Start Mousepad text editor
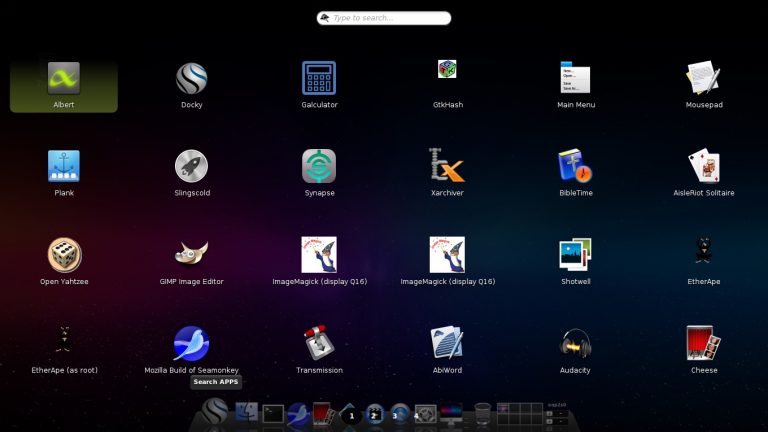 pos(703,79)
